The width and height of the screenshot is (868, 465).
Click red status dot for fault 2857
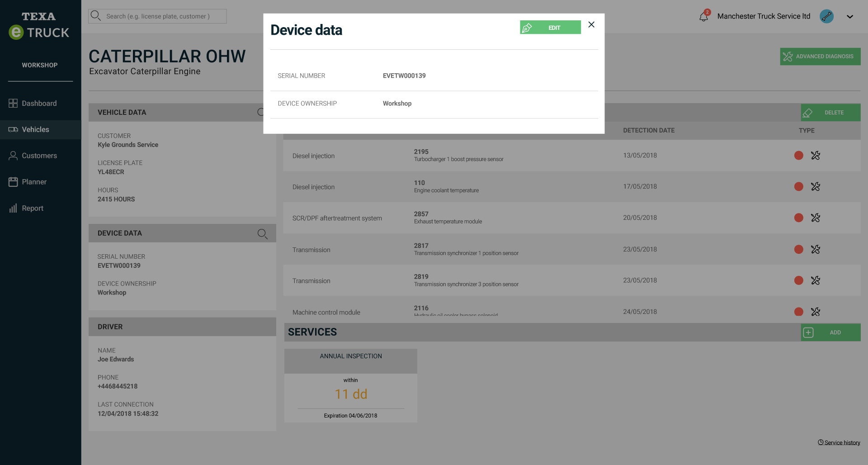point(799,218)
